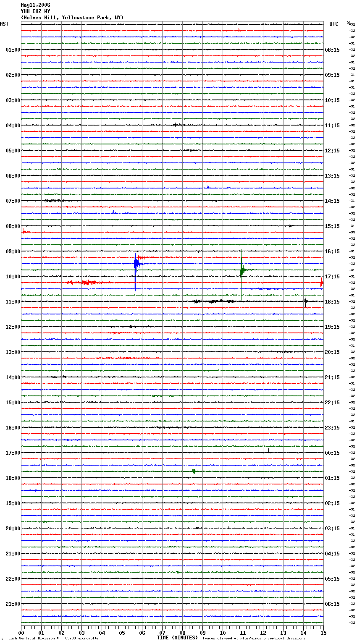Click the 03:00 MST time label

click(x=13, y=100)
